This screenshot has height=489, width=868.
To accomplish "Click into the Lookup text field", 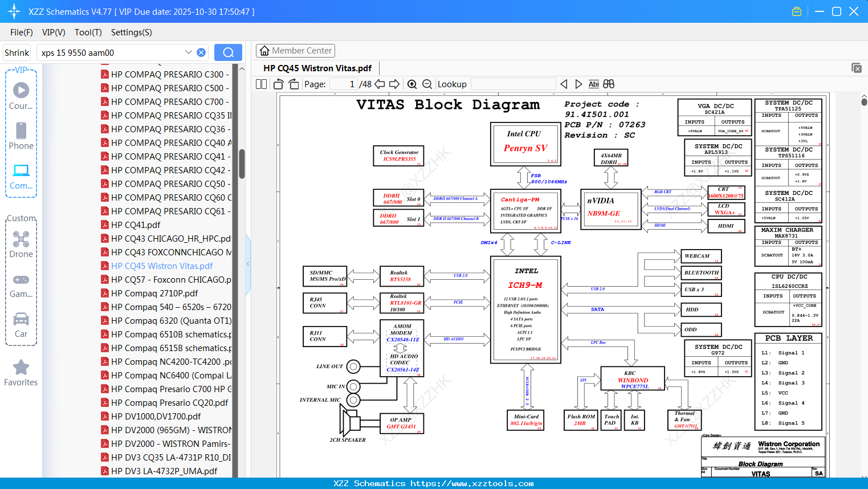I will tap(514, 84).
